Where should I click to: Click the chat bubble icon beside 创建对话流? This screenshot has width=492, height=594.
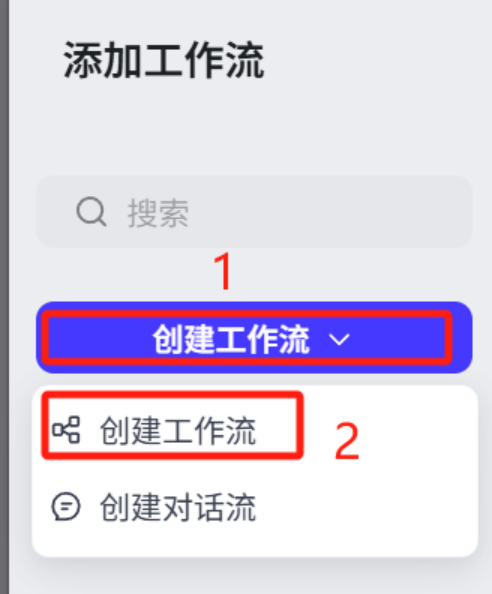[66, 506]
